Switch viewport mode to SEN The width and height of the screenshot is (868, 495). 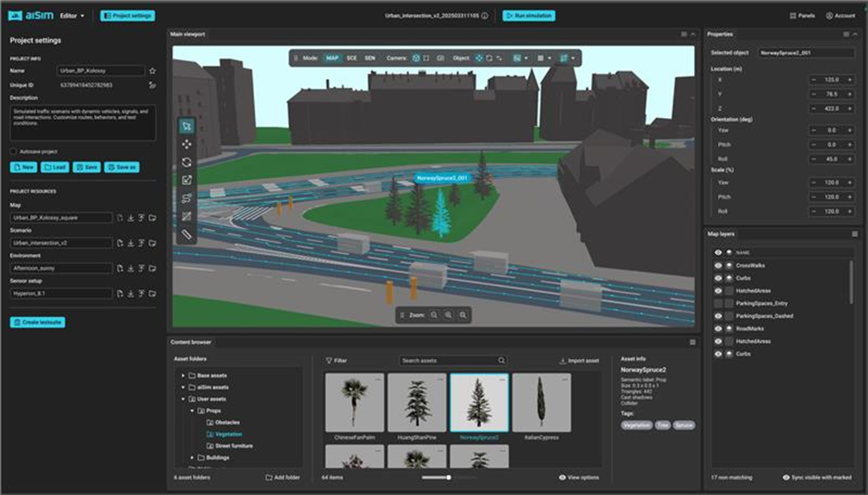(x=369, y=59)
